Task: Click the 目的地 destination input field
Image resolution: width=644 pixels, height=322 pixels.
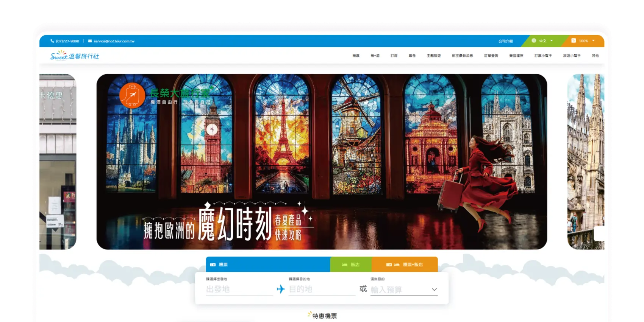Action: click(x=322, y=289)
